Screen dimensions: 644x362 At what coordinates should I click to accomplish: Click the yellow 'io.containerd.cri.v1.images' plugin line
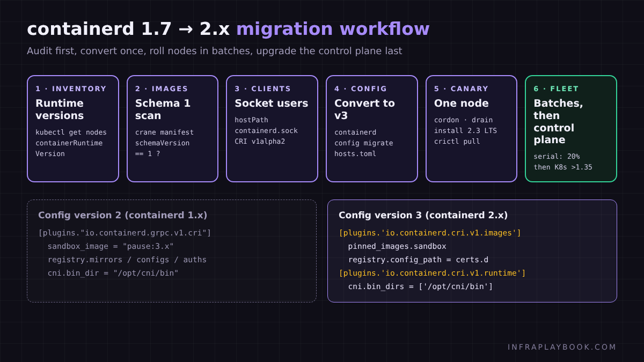(x=430, y=233)
